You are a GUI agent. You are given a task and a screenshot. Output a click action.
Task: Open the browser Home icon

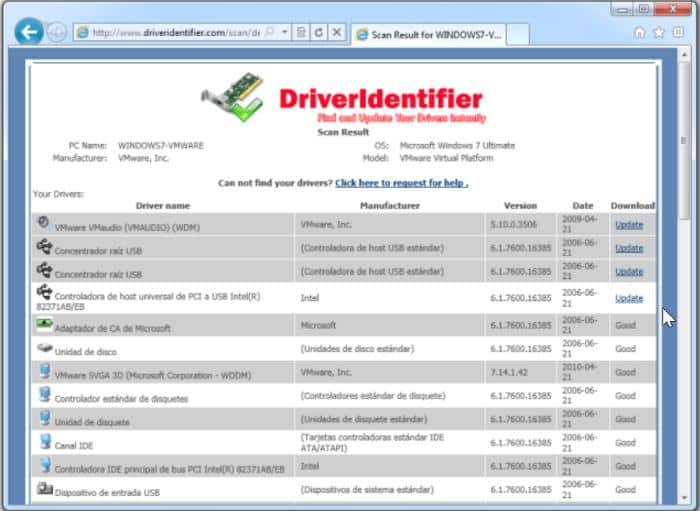click(x=640, y=32)
